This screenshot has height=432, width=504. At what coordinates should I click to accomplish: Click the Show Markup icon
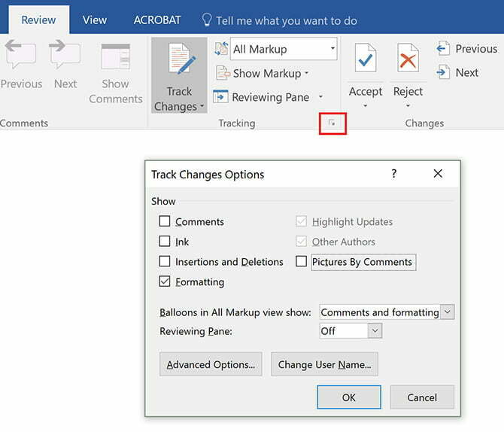(x=223, y=73)
